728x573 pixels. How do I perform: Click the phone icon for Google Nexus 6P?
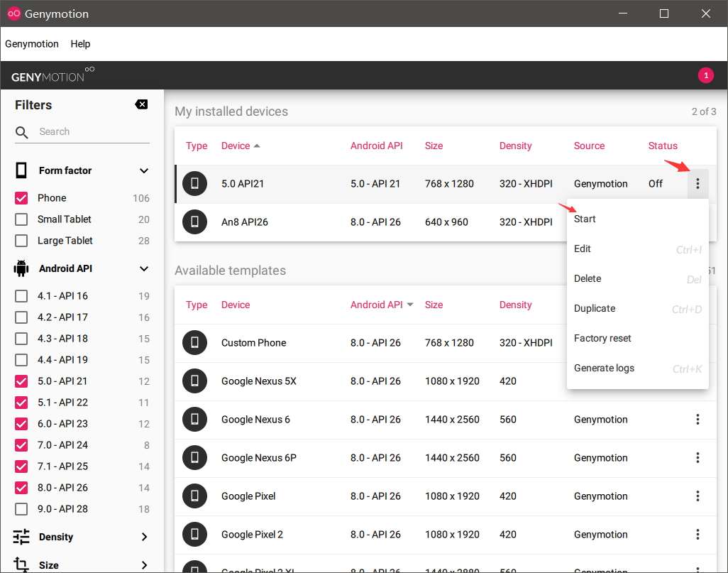pyautogui.click(x=194, y=458)
